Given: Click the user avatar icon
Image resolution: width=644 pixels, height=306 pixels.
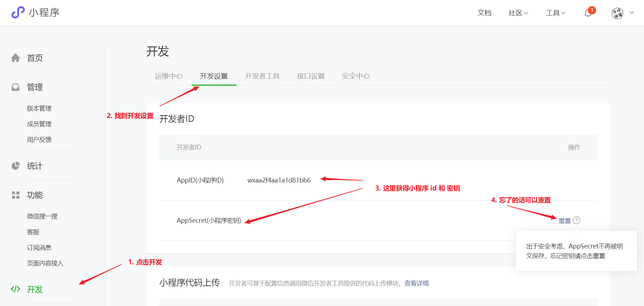Looking at the screenshot, I should [x=617, y=13].
